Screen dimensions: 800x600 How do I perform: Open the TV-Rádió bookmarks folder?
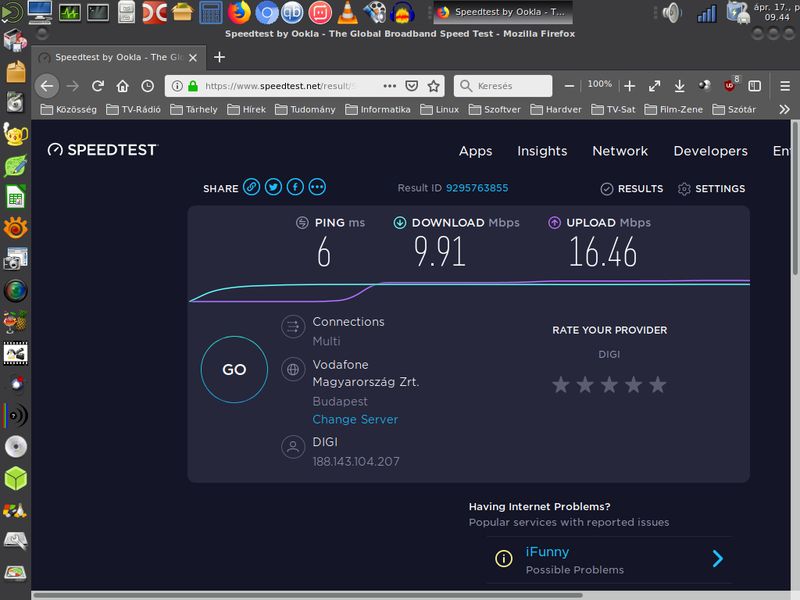pyautogui.click(x=133, y=109)
